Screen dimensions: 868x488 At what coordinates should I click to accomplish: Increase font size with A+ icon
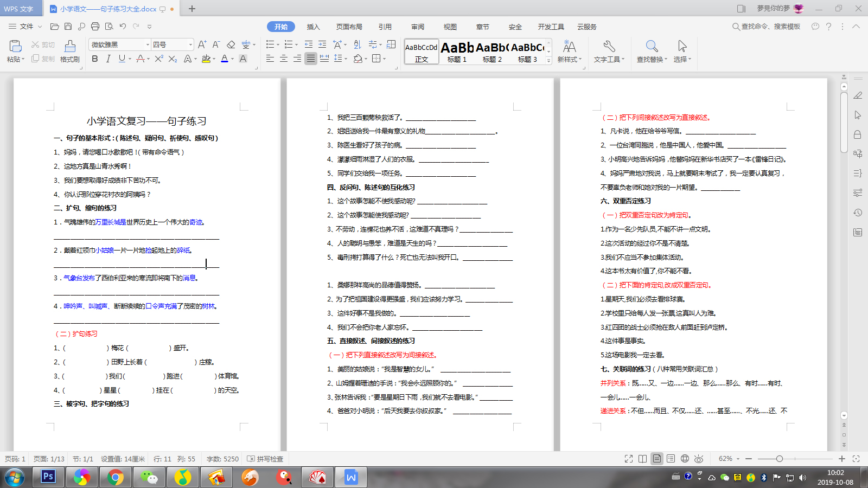click(202, 44)
